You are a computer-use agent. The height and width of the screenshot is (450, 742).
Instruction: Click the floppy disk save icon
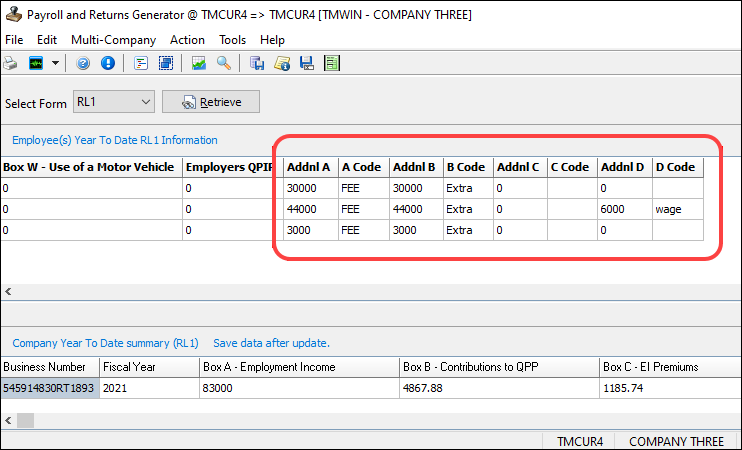point(307,63)
